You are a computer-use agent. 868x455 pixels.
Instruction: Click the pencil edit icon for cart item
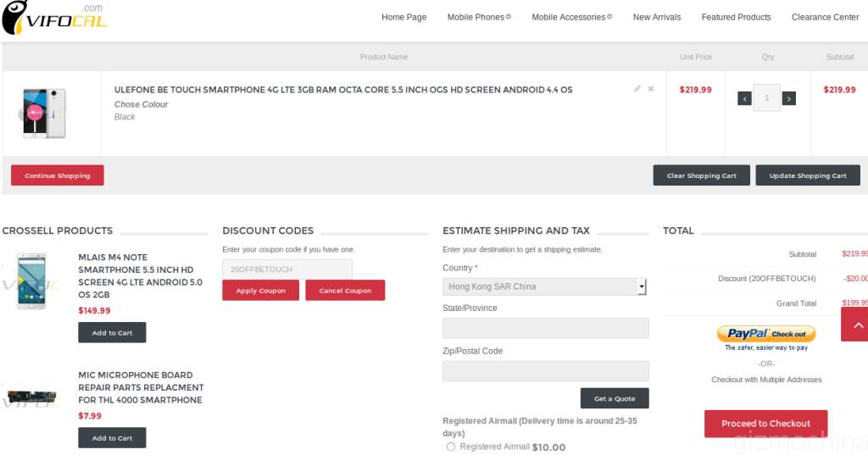[x=637, y=89]
